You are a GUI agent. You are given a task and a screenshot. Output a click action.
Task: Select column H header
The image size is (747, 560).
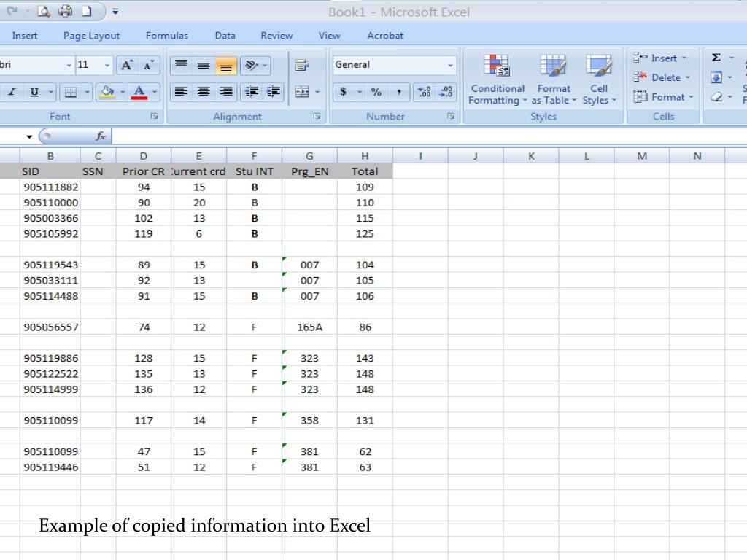[x=365, y=156]
